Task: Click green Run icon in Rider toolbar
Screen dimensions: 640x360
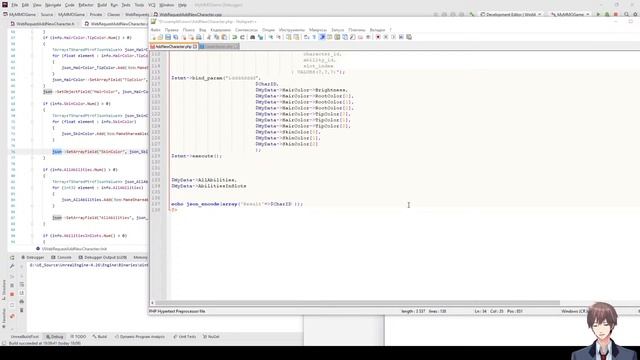Action: 598,14
